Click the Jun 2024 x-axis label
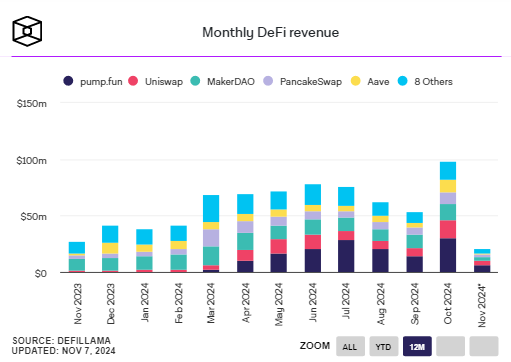This screenshot has height=362, width=511. [313, 302]
